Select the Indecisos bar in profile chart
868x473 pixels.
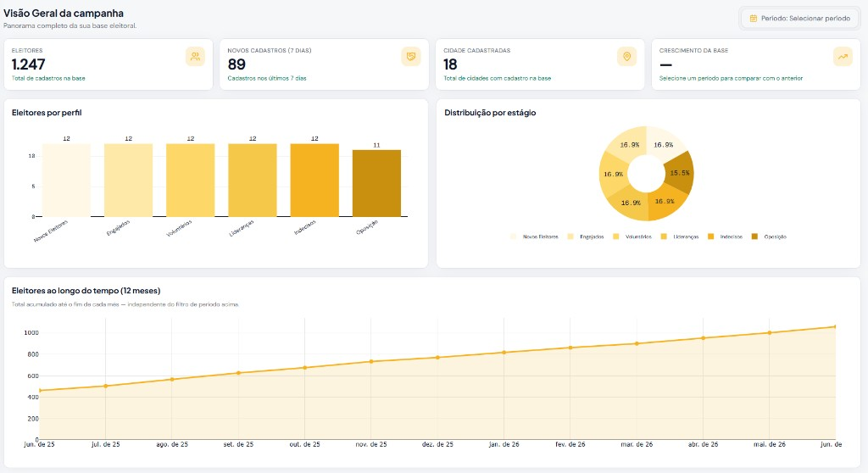click(314, 180)
